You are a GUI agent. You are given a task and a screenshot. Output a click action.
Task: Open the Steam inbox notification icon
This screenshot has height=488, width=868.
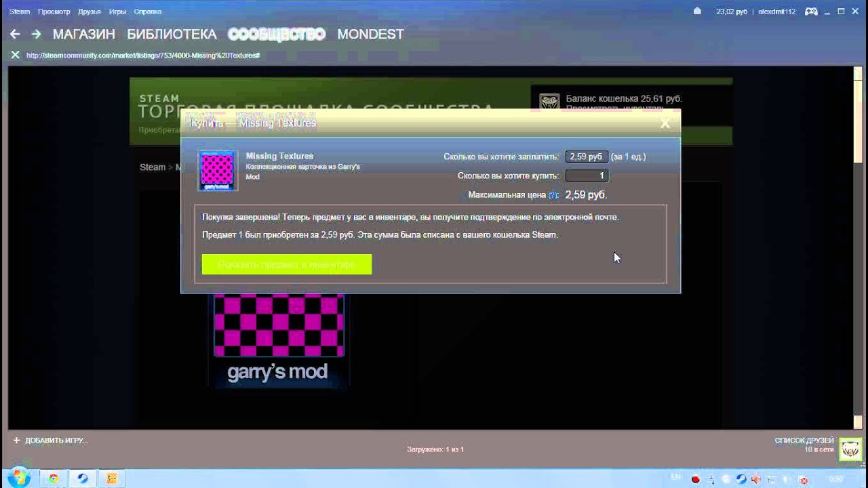[x=697, y=12]
